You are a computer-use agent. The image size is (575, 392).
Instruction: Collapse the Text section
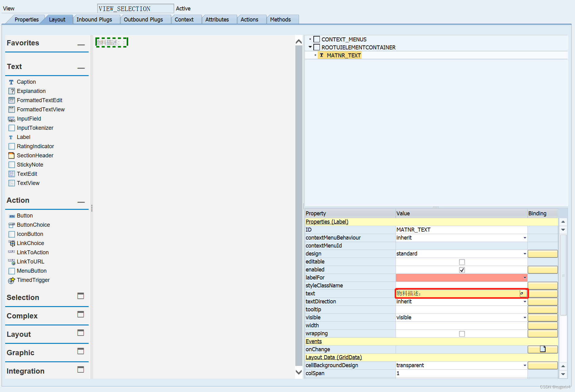click(81, 68)
